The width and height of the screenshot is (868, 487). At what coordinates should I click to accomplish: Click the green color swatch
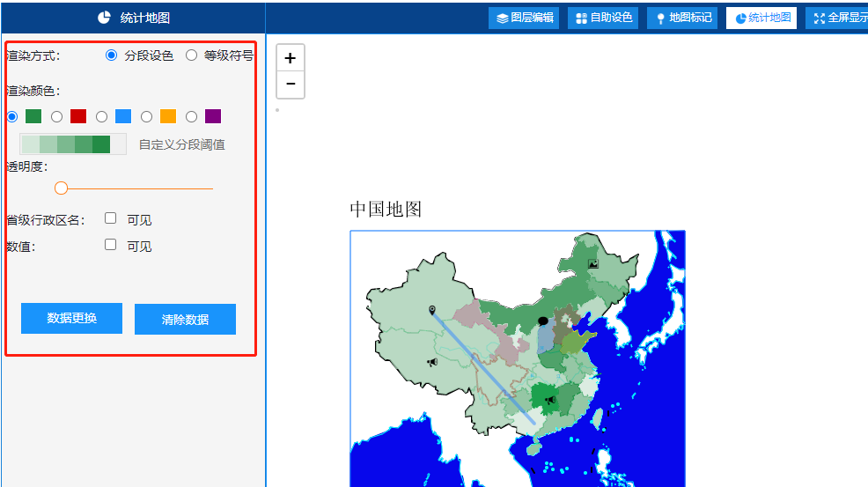[x=33, y=115]
